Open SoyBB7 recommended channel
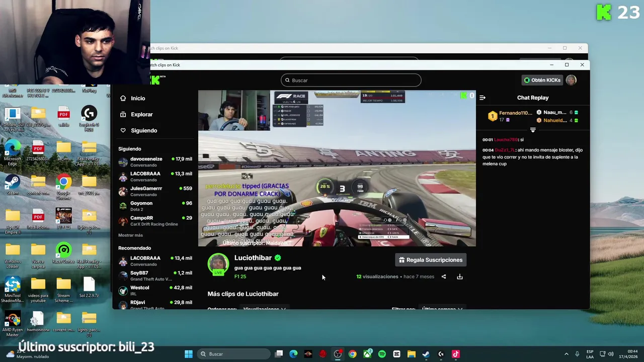 click(x=155, y=276)
